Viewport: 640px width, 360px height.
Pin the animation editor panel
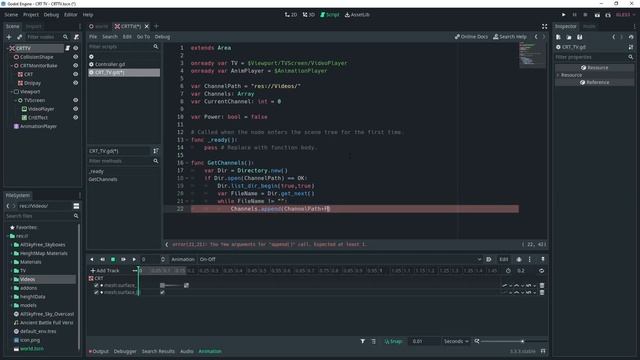coord(542,259)
